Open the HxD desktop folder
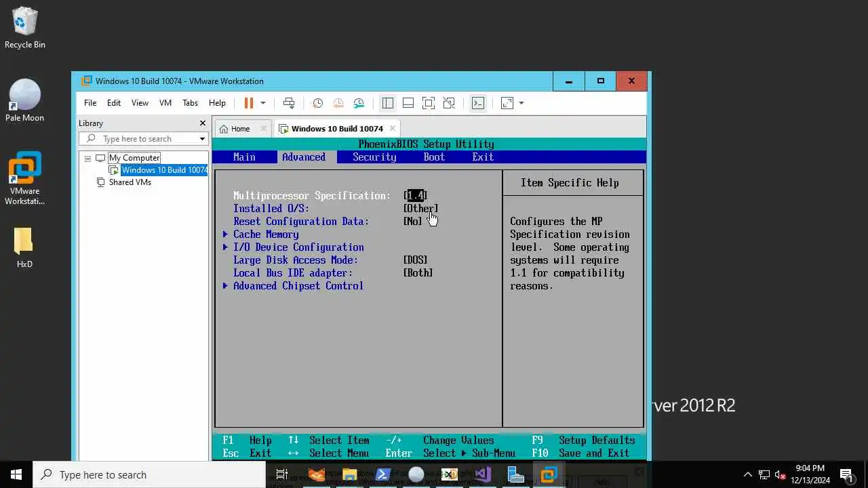This screenshot has height=488, width=868. point(24,248)
